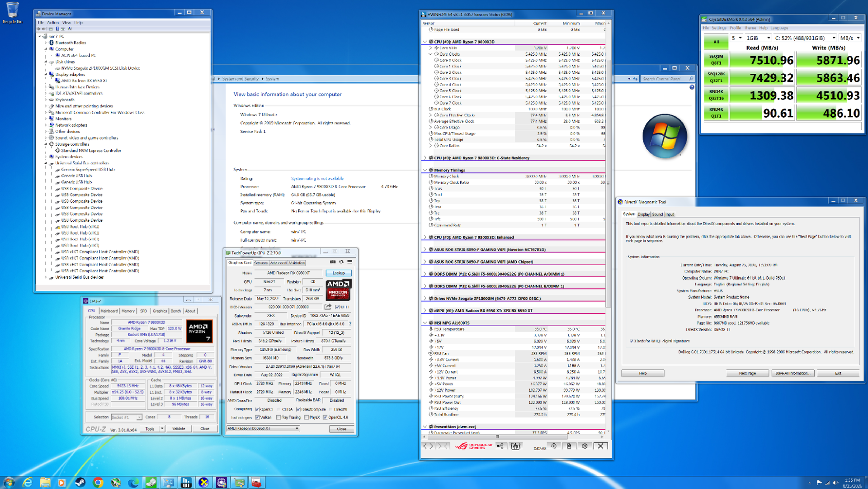The width and height of the screenshot is (868, 489).
Task: Click HWiNFO collapse columns arrows icon
Action: [443, 446]
